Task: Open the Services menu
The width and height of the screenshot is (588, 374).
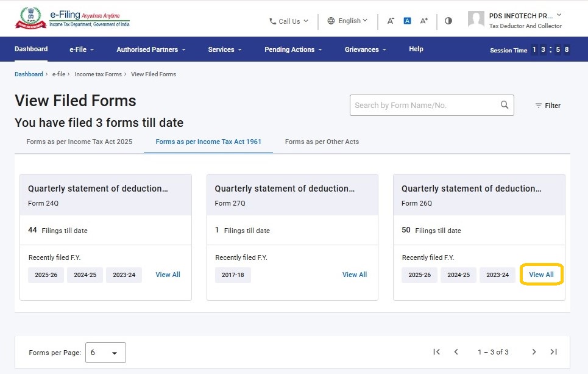Action: pyautogui.click(x=225, y=49)
